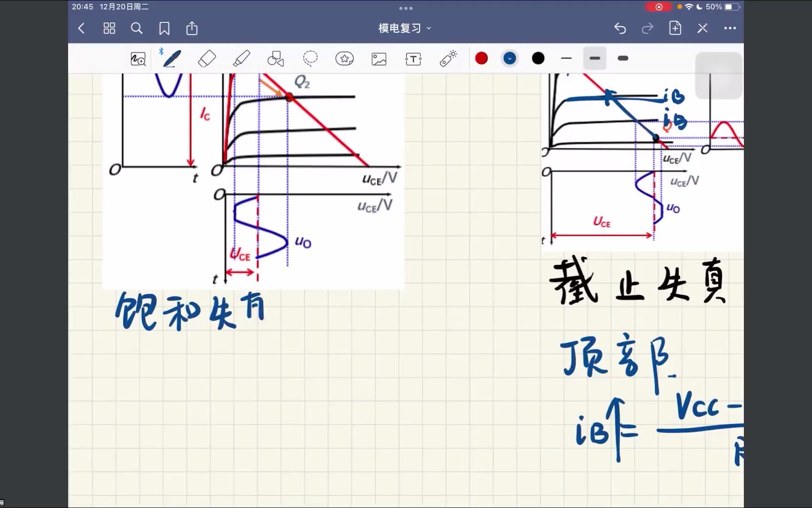Viewport: 812px width, 508px height.
Task: Select the zoom window tool
Action: pos(138,59)
